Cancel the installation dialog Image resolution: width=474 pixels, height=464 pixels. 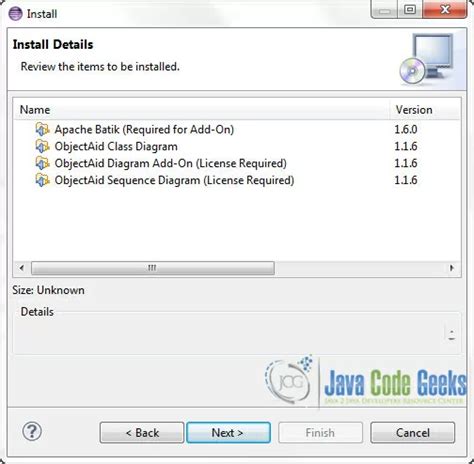tap(413, 433)
